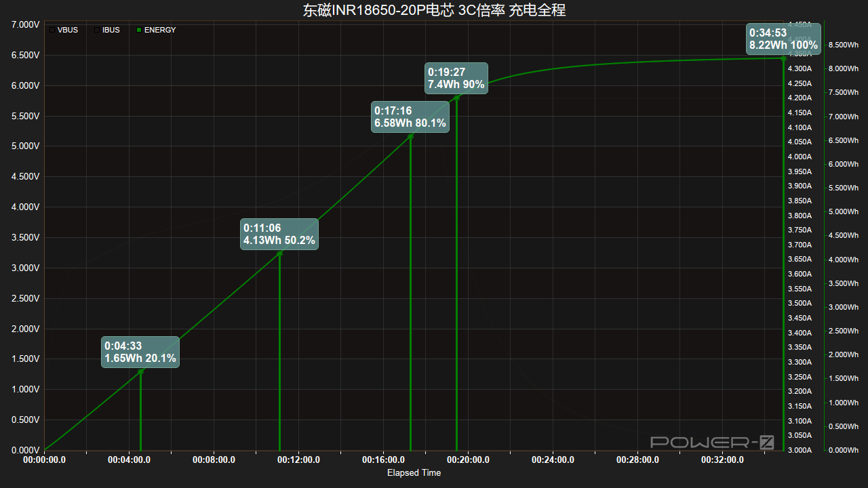This screenshot has height=488, width=868.
Task: Select the 50.2% energy curve marker dot
Action: pyautogui.click(x=279, y=253)
